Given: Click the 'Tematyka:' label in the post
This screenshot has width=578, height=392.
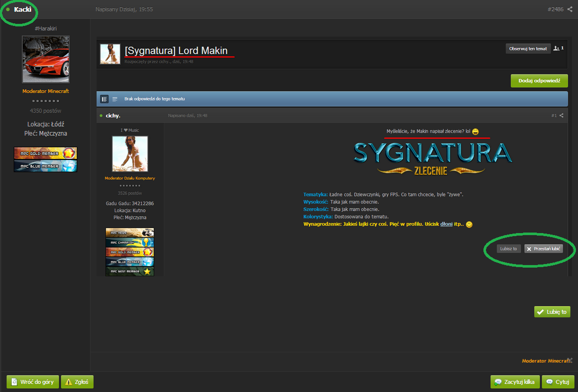Looking at the screenshot, I should pos(316,194).
